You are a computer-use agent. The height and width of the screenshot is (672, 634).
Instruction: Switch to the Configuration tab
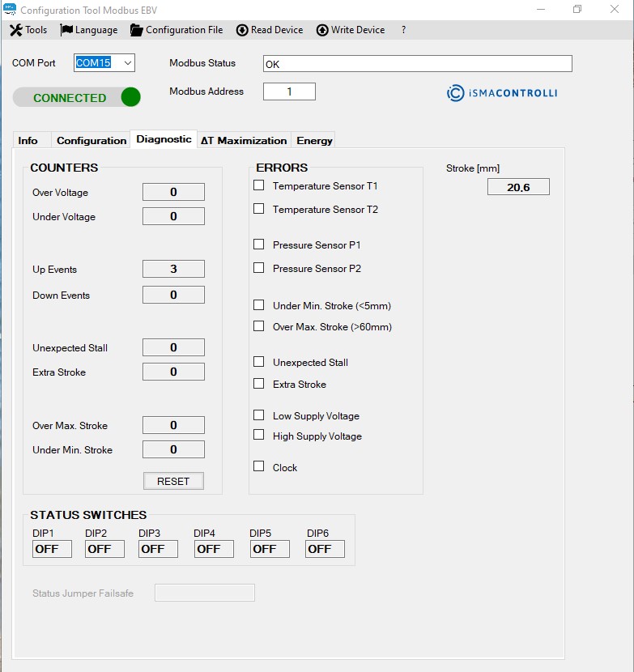[x=91, y=140]
